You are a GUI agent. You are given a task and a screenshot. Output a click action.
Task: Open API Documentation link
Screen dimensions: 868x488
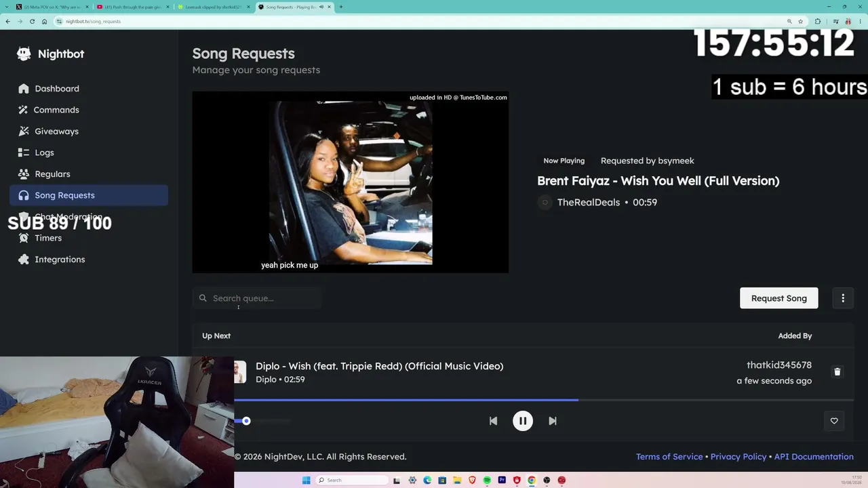click(x=814, y=457)
